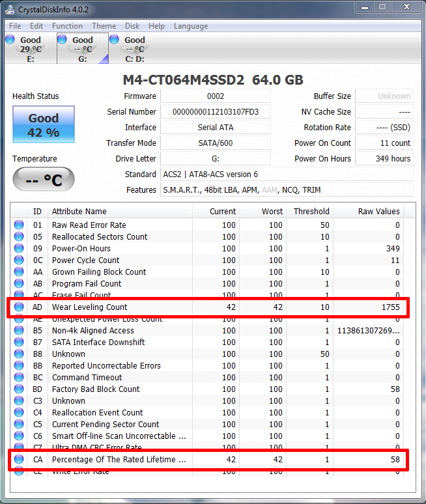
Task: Select the Command Timeout attribute name
Action: click(x=87, y=378)
